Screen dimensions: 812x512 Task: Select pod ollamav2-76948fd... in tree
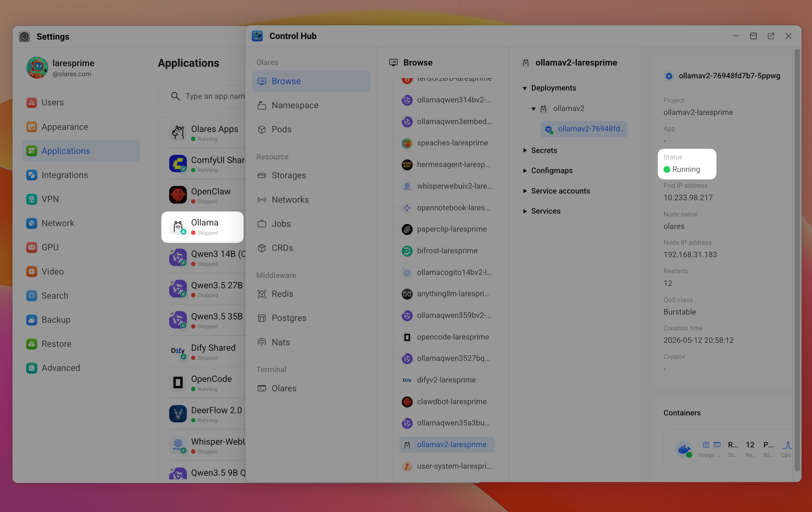[x=584, y=129]
